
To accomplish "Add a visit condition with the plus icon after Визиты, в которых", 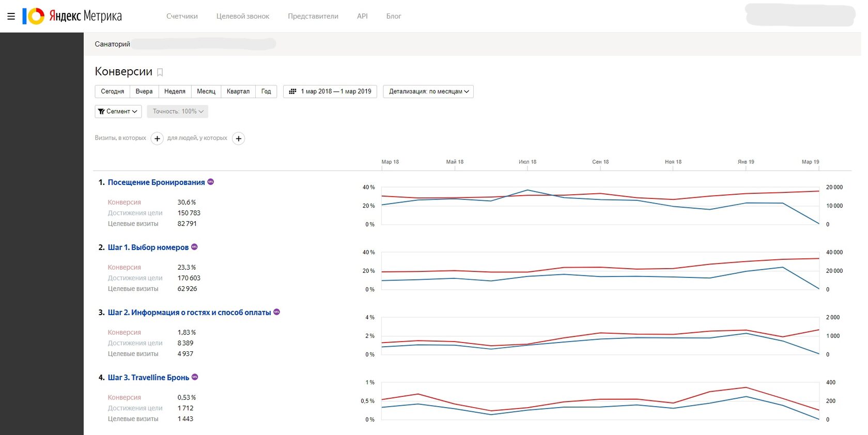I will [x=157, y=138].
